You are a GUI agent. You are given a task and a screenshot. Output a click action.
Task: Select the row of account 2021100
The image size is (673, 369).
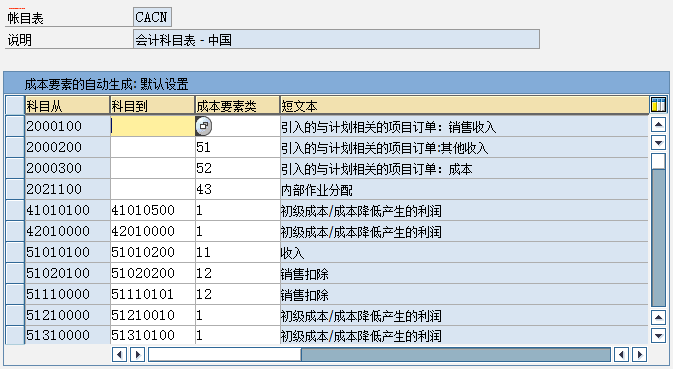15,189
